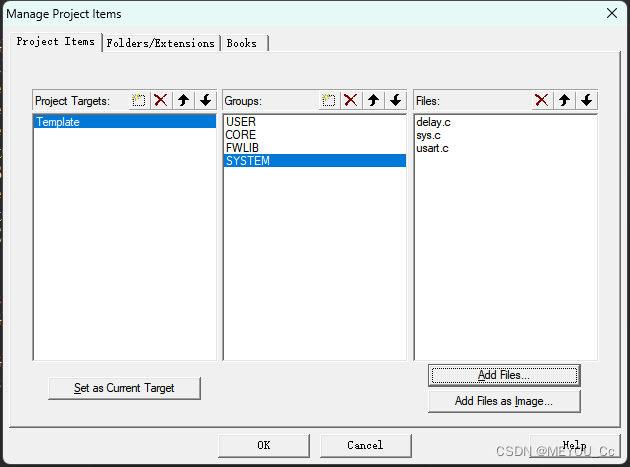
Task: Cancel the dialog
Action: click(366, 445)
